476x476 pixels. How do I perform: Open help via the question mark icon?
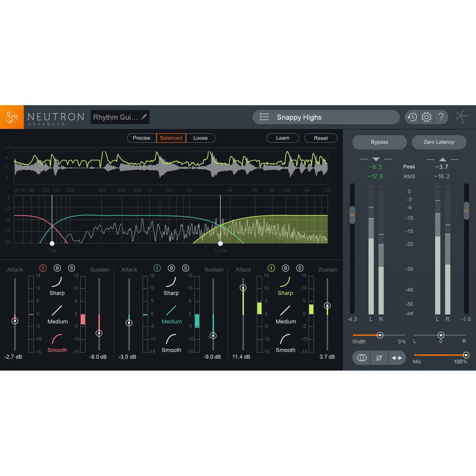(x=441, y=117)
